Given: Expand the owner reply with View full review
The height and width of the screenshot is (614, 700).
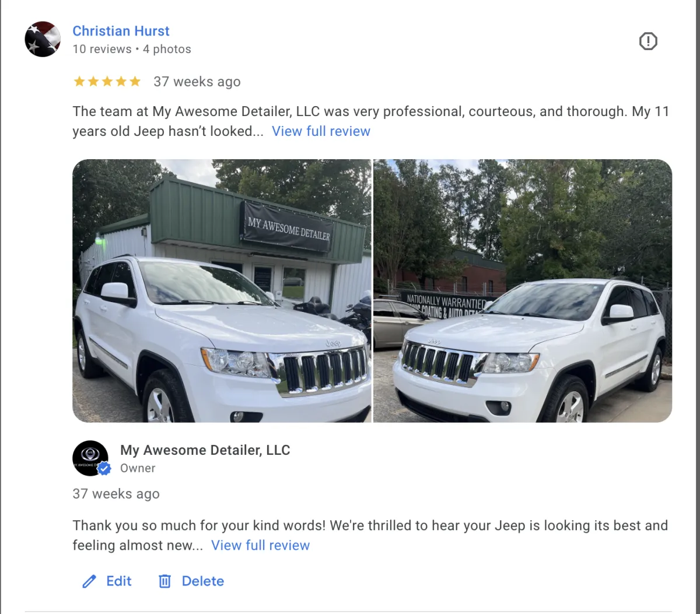Looking at the screenshot, I should pos(260,545).
